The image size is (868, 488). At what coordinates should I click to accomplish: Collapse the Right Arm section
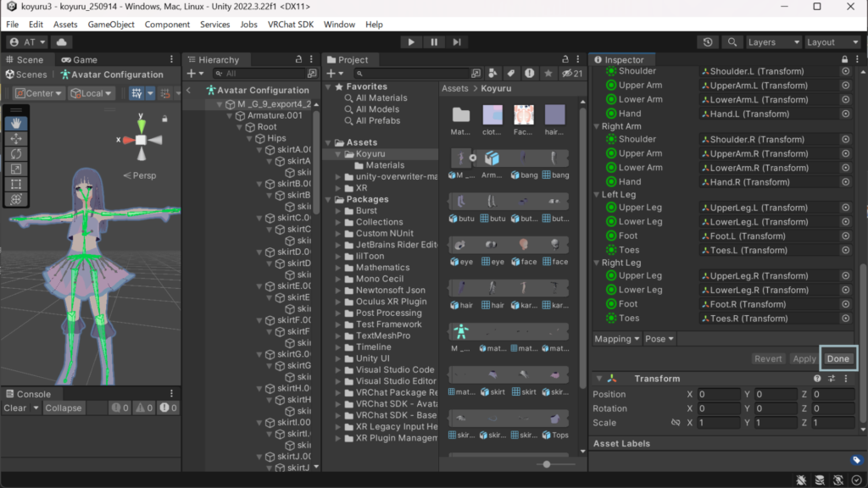[x=596, y=126]
